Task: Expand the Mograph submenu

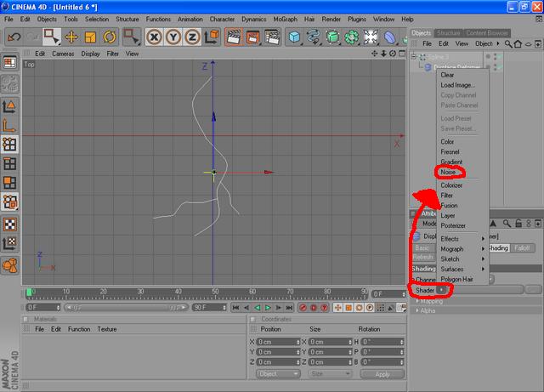Action: (462, 249)
